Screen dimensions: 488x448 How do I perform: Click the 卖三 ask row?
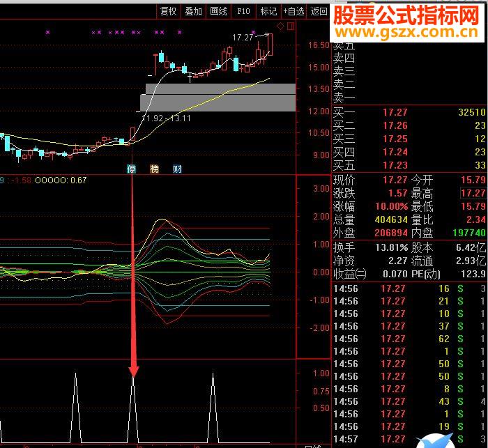pos(409,71)
